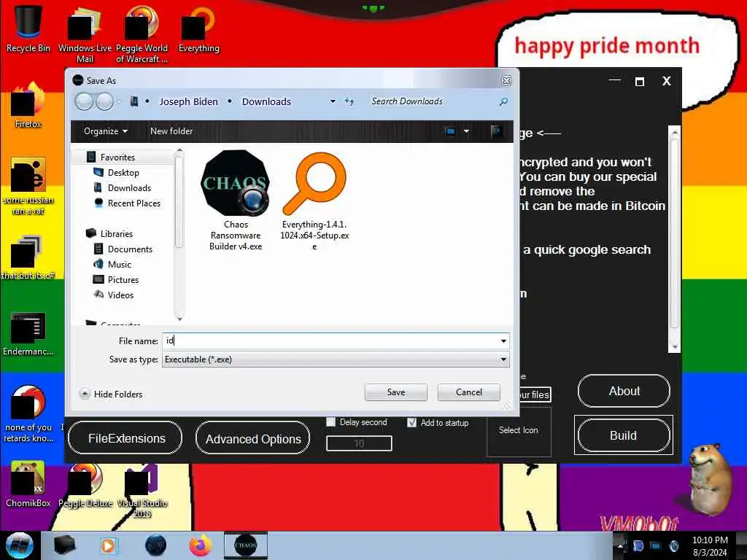Open Firefox from the taskbar
The height and width of the screenshot is (560, 747).
click(201, 545)
